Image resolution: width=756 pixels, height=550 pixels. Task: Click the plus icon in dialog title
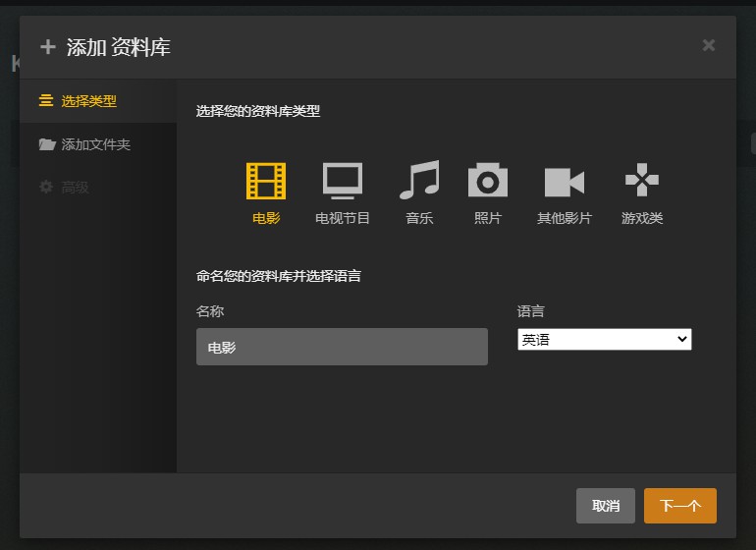pyautogui.click(x=47, y=47)
